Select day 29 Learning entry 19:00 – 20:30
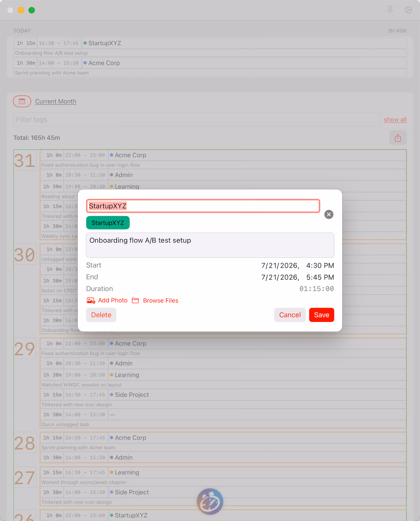Screen dimensions: 420x521 (x=223, y=375)
